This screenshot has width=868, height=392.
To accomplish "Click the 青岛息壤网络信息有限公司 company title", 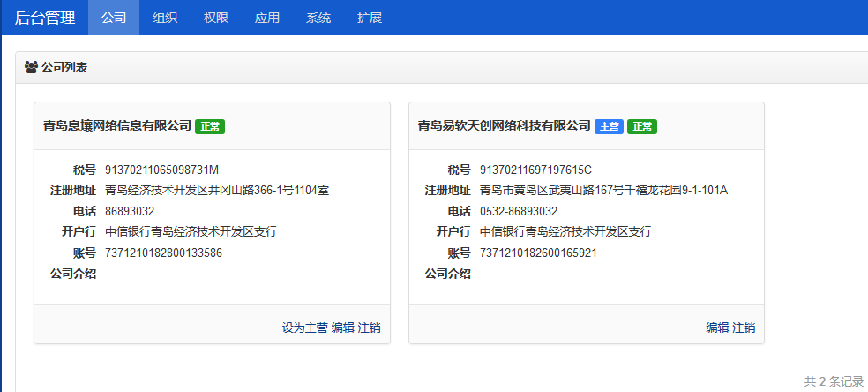I will click(x=117, y=125).
